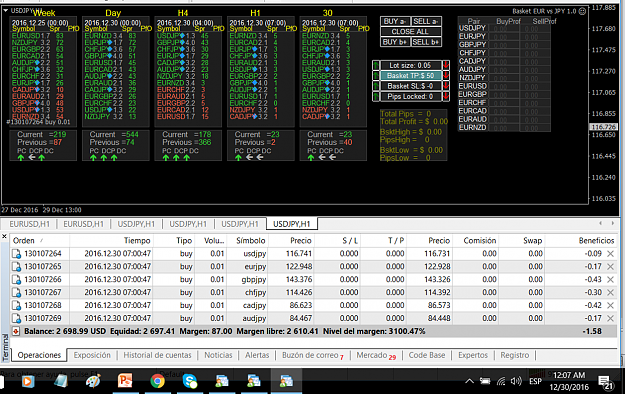
Task: Switch to the active MetaTrader taskbar icon
Action: pos(286,381)
